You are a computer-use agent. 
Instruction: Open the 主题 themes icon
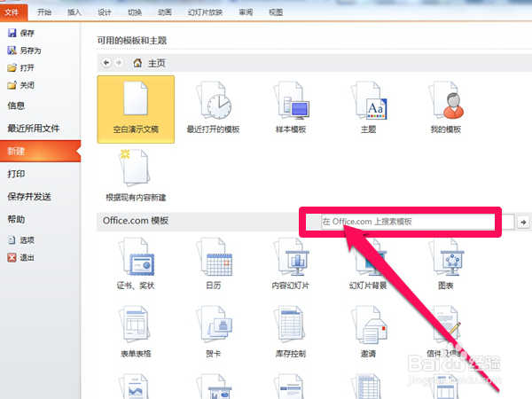click(x=369, y=108)
